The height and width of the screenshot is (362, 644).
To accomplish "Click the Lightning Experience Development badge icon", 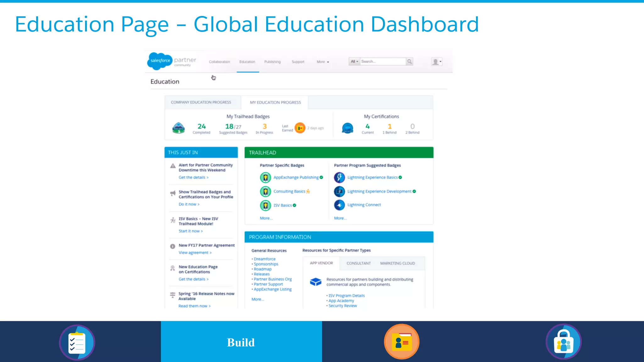I will [339, 191].
